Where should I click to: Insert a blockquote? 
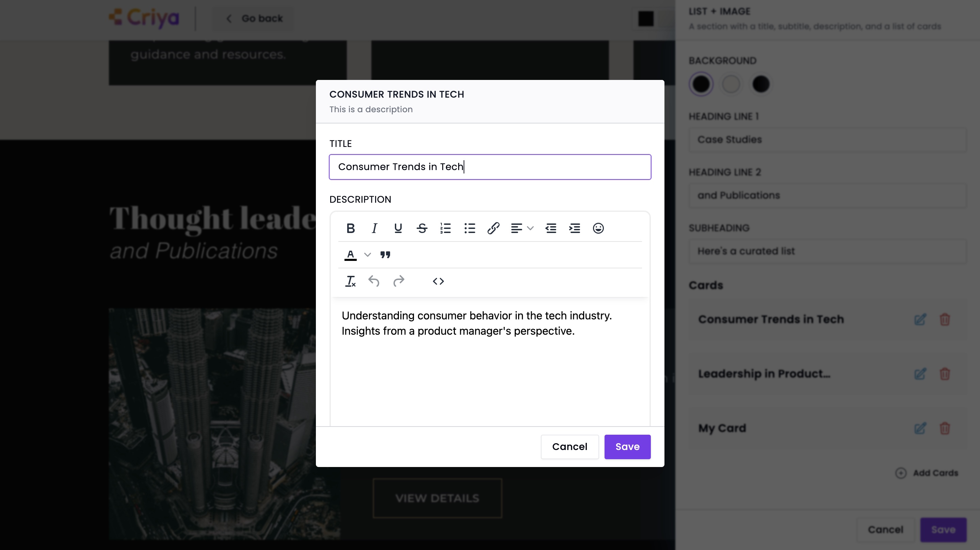(385, 255)
